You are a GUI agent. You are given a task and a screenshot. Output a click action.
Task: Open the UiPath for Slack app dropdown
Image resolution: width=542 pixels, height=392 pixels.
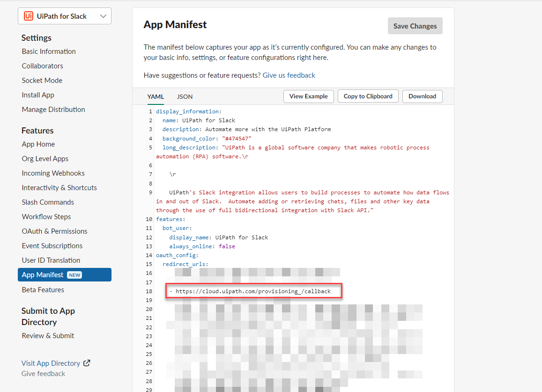[x=65, y=16]
